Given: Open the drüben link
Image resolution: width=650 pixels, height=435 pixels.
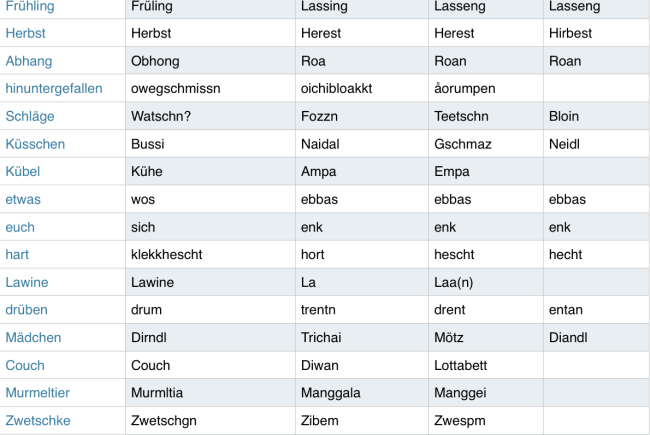Looking at the screenshot, I should point(27,309).
